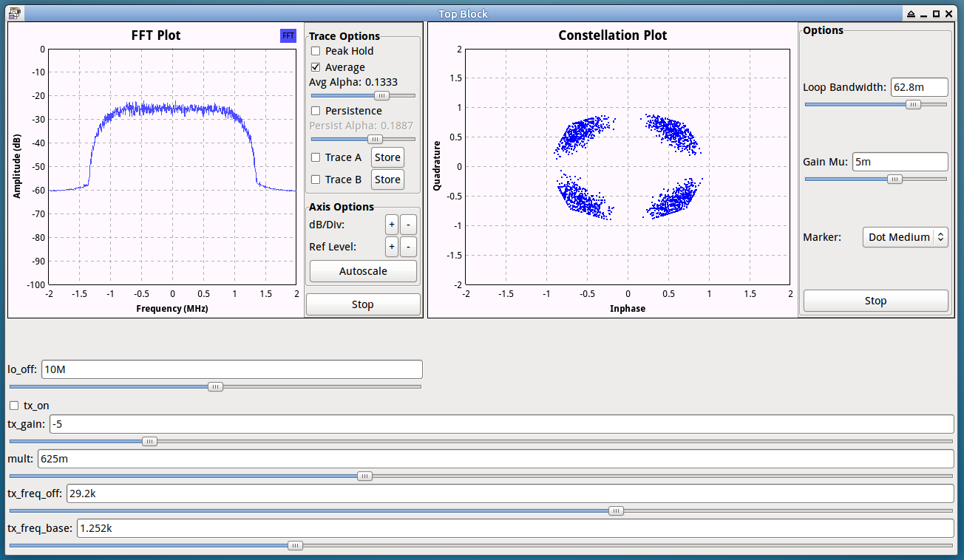Stop the FFT Plot
This screenshot has height=560, width=964.
[363, 304]
